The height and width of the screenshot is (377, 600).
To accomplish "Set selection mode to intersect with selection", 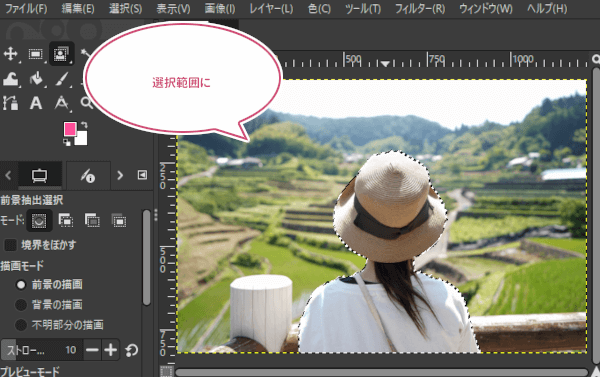I will point(119,221).
